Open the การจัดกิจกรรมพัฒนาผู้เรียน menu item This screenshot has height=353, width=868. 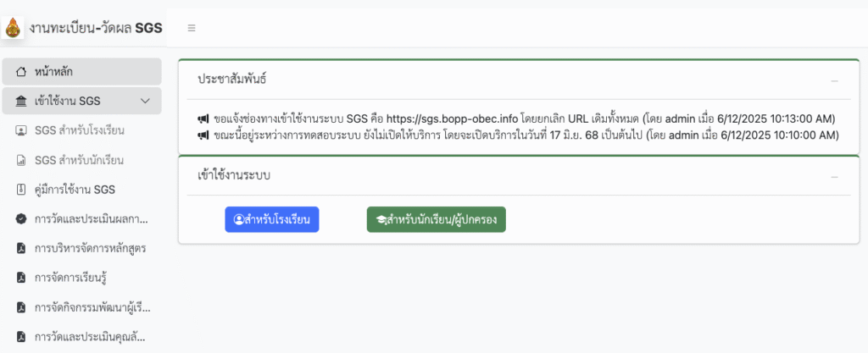[92, 306]
